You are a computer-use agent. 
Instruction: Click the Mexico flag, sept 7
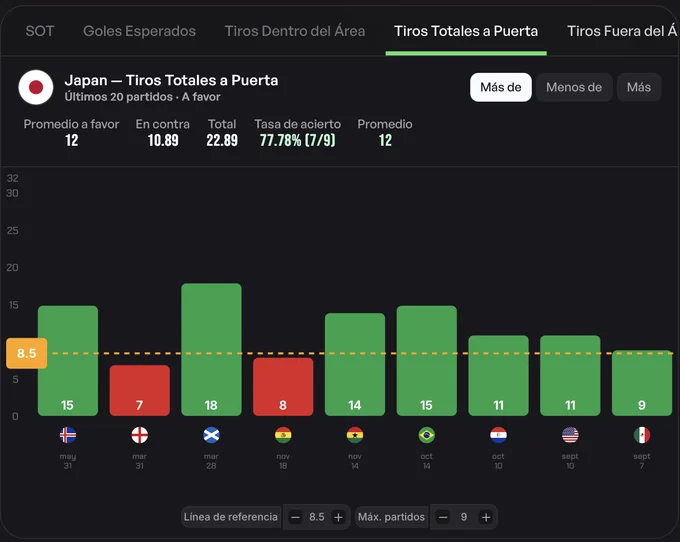642,435
